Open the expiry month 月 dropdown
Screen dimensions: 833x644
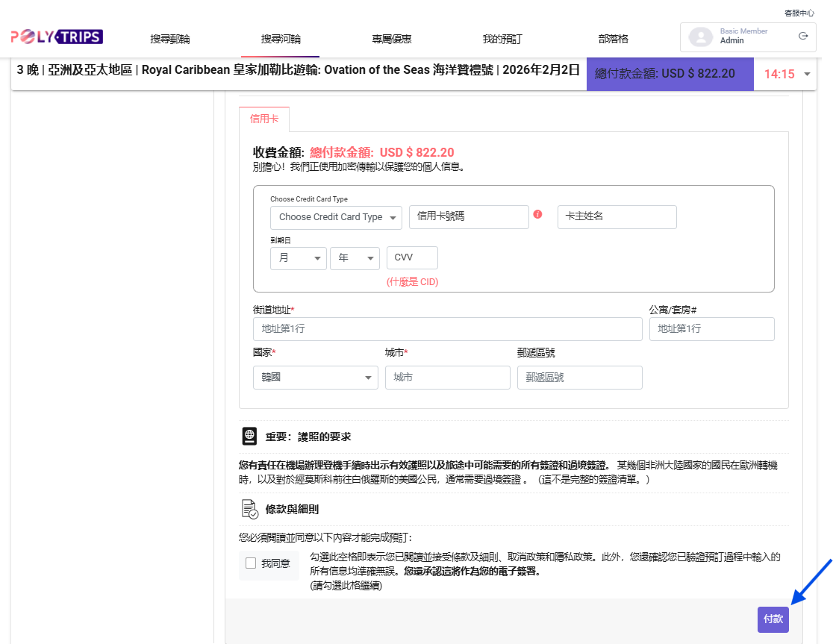299,258
